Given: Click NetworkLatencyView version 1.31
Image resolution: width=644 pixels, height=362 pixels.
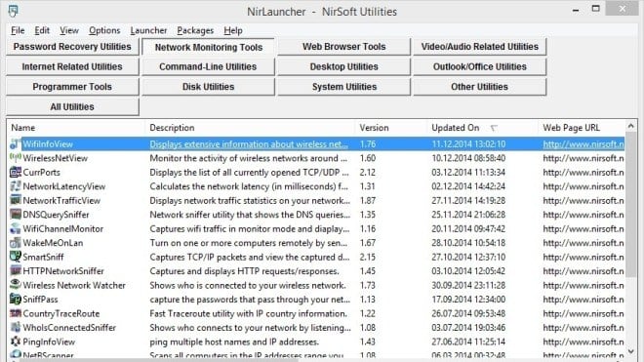Looking at the screenshot, I should click(x=367, y=186).
